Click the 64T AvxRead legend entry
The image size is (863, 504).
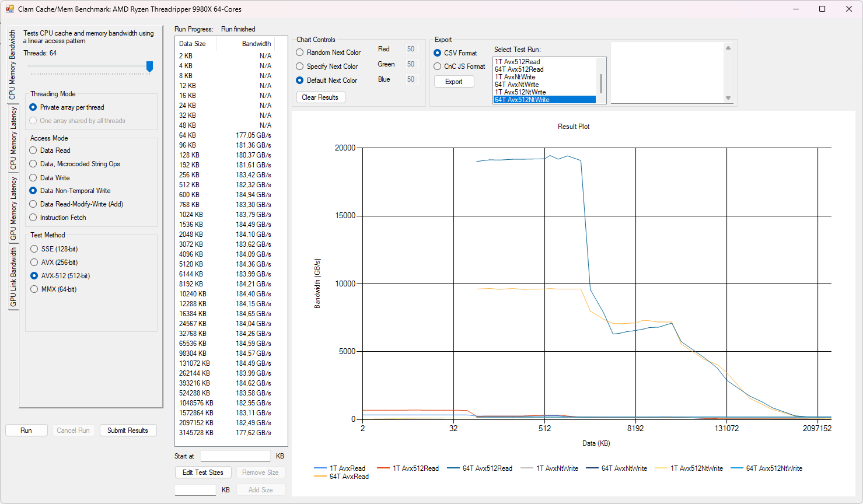[x=341, y=477]
